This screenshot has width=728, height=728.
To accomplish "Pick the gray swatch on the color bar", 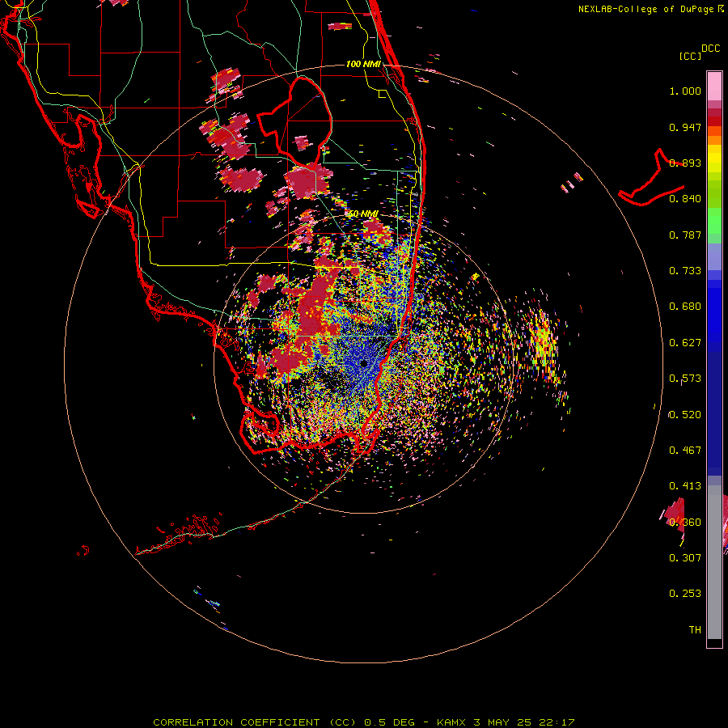I will [714, 562].
